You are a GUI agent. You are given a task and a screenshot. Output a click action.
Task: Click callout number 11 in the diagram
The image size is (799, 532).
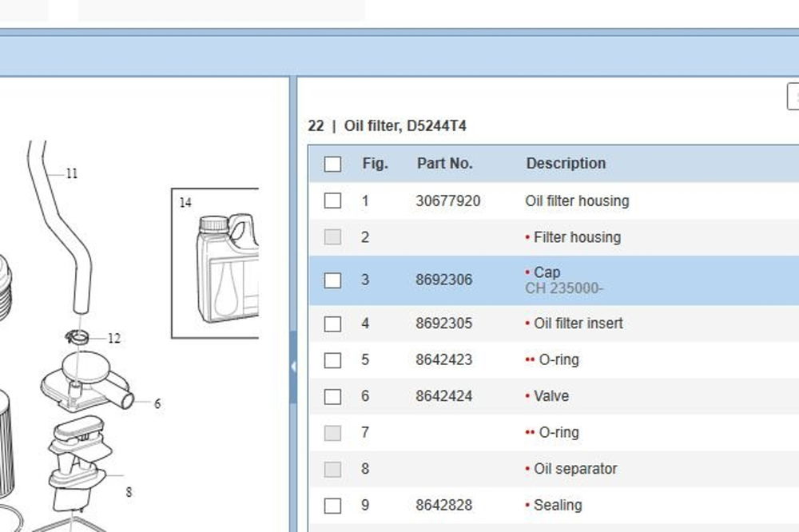[72, 173]
